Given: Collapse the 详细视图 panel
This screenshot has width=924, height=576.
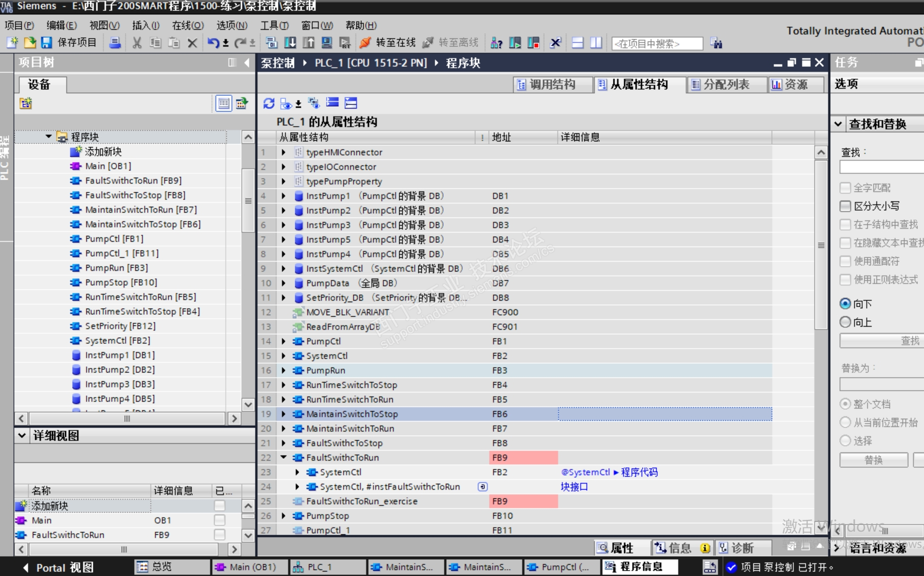Looking at the screenshot, I should click(x=22, y=435).
